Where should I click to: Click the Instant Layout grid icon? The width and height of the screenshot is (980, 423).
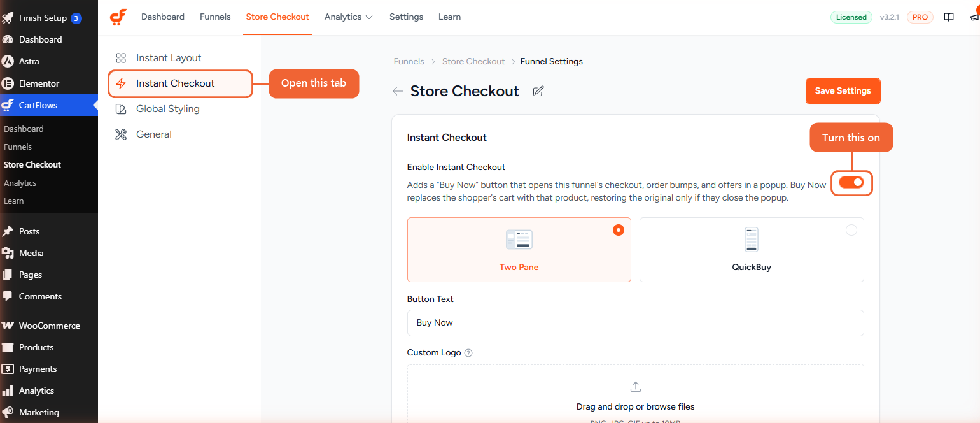pos(121,58)
